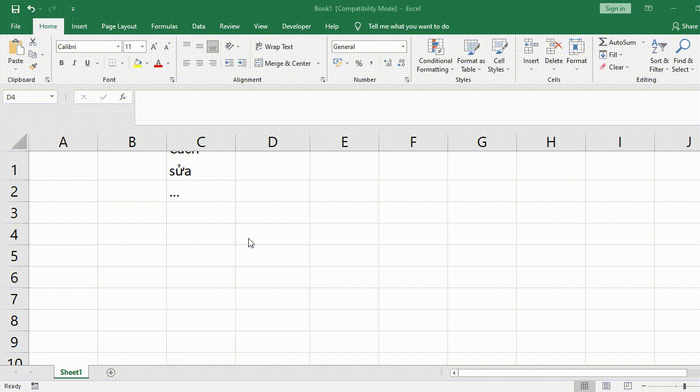700x392 pixels.
Task: Add a new sheet with plus button
Action: tap(111, 372)
